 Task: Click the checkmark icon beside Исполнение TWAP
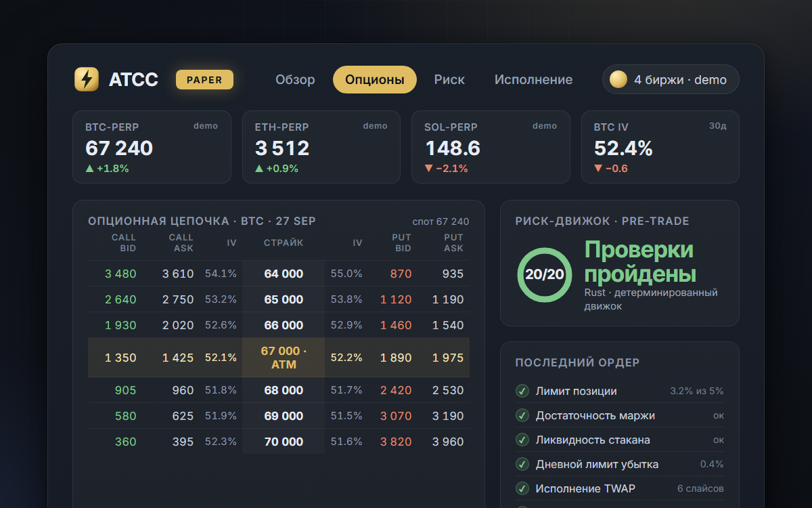pyautogui.click(x=522, y=488)
